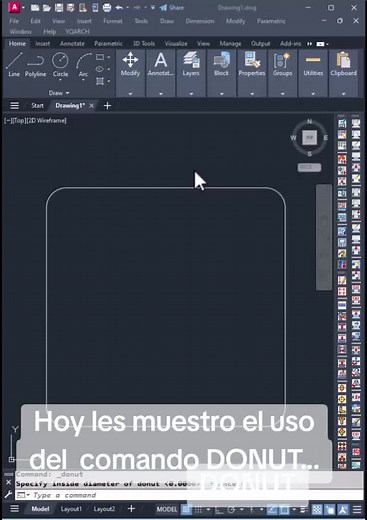Open the Utilities panel
The width and height of the screenshot is (367, 520).
pos(313,73)
